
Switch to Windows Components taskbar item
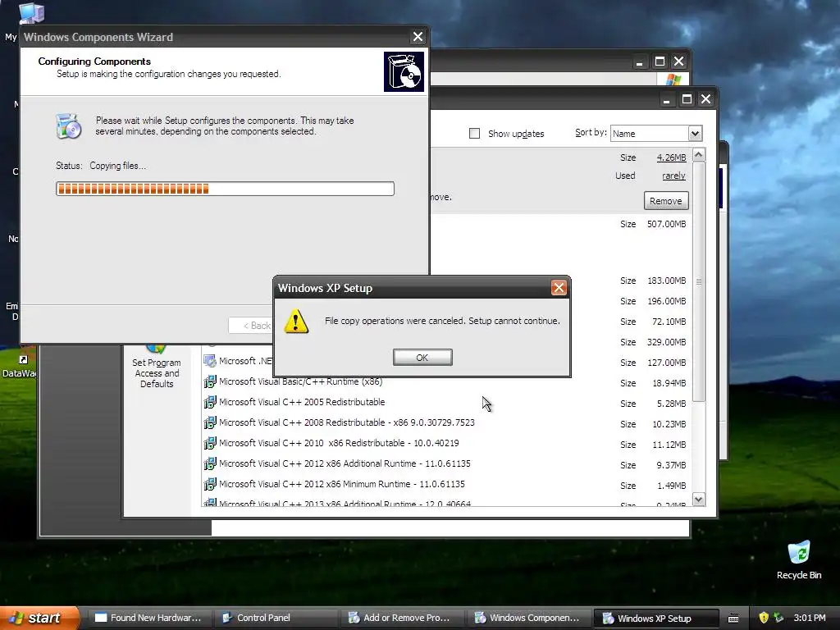coord(530,618)
